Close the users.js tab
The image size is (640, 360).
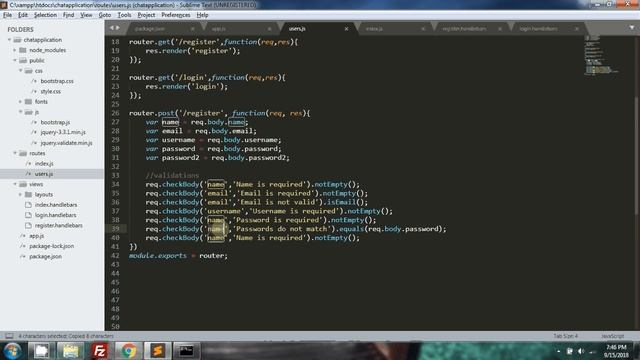pyautogui.click(x=346, y=29)
